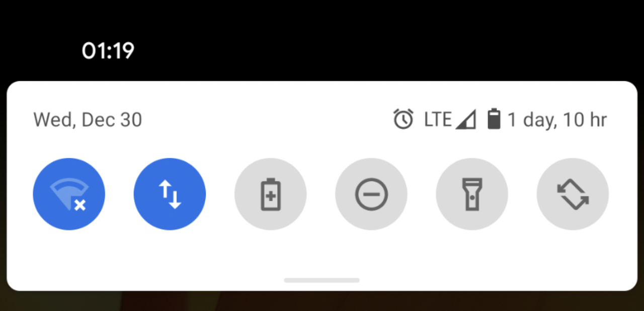The width and height of the screenshot is (644, 311).
Task: Tap the LTE network indicator
Action: (x=438, y=120)
